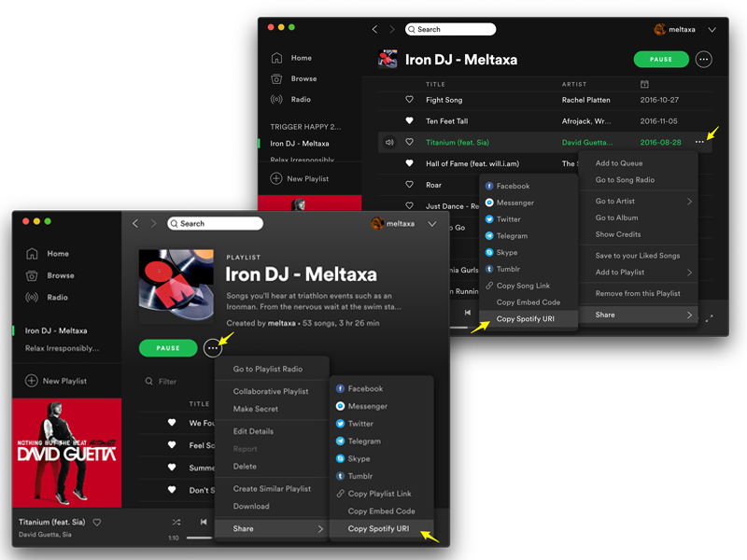Click David Guetta album art thumbnail
The width and height of the screenshot is (747, 560).
point(66,453)
